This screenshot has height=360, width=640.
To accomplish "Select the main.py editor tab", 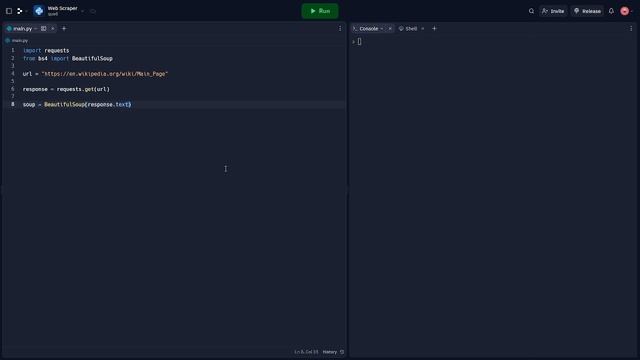I will click(22, 29).
